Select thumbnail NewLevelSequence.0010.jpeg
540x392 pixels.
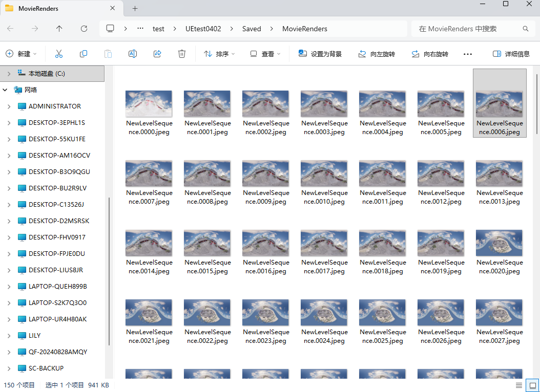[324, 173]
